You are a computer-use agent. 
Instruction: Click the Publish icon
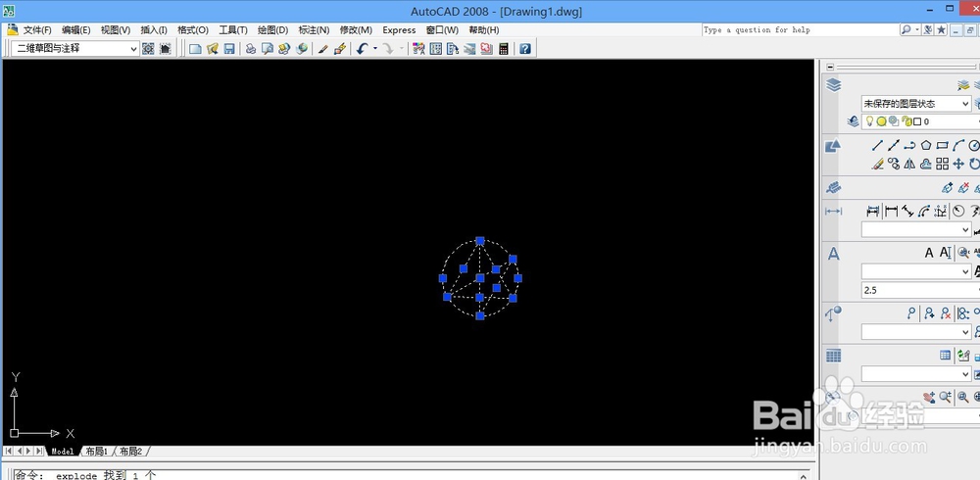point(284,49)
